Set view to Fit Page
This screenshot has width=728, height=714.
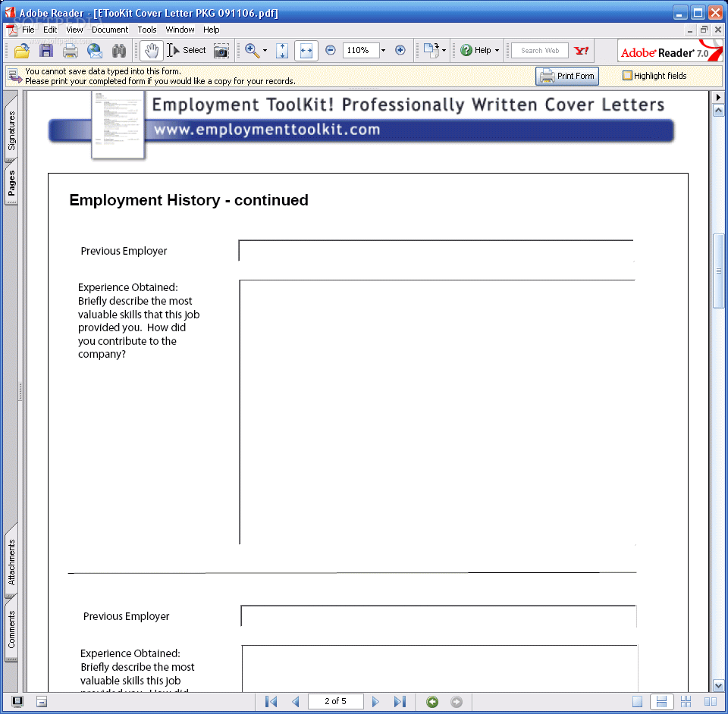[282, 51]
